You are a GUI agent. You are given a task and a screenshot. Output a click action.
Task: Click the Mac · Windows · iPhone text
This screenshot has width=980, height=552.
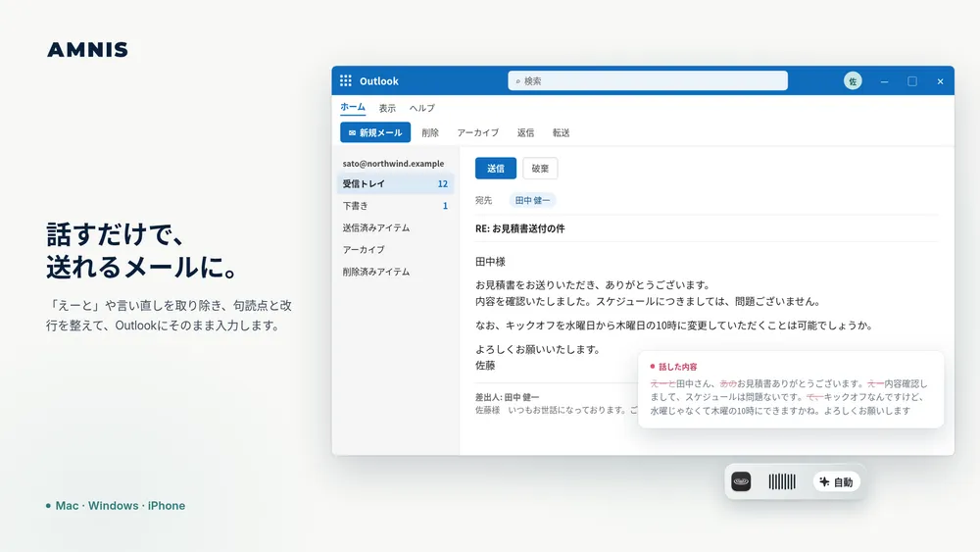[120, 505]
